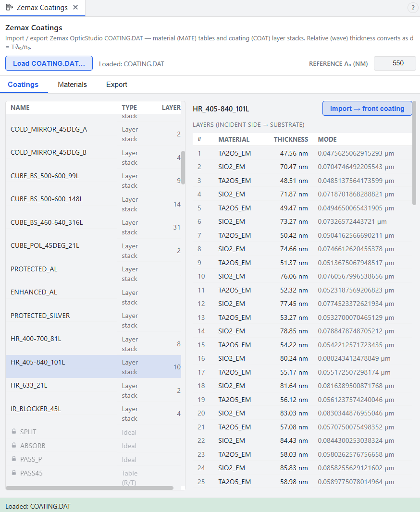
Task: Close the Zemax Coatings tab
Action: click(x=75, y=7)
